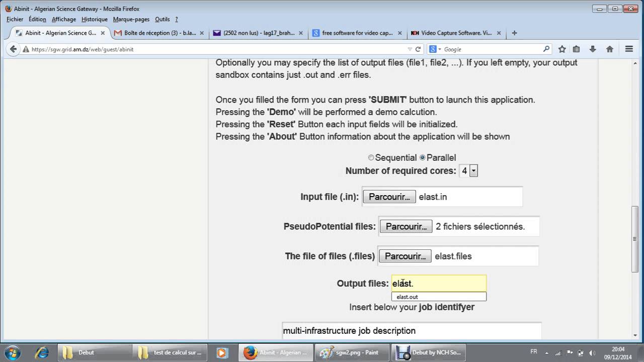Screen dimensions: 644x362
Task: Click the scrollbar up arrow
Action: coord(635,63)
